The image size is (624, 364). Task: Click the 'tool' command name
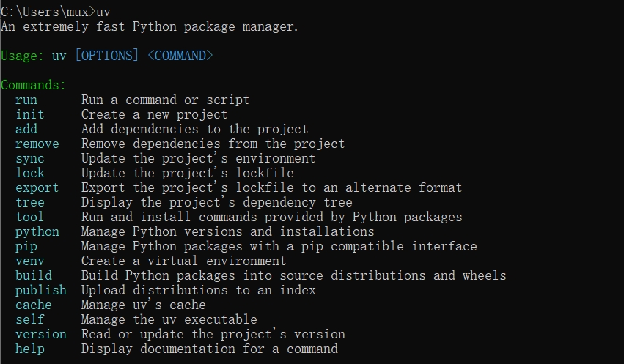[x=30, y=217]
